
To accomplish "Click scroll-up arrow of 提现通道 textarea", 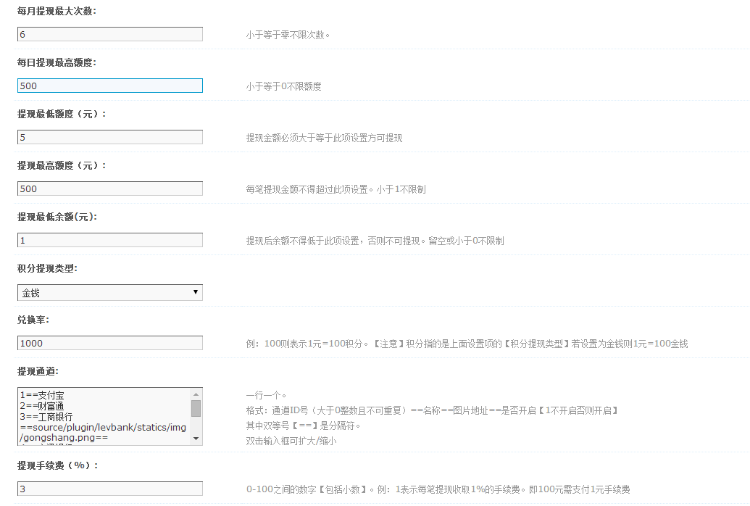I will pos(196,393).
